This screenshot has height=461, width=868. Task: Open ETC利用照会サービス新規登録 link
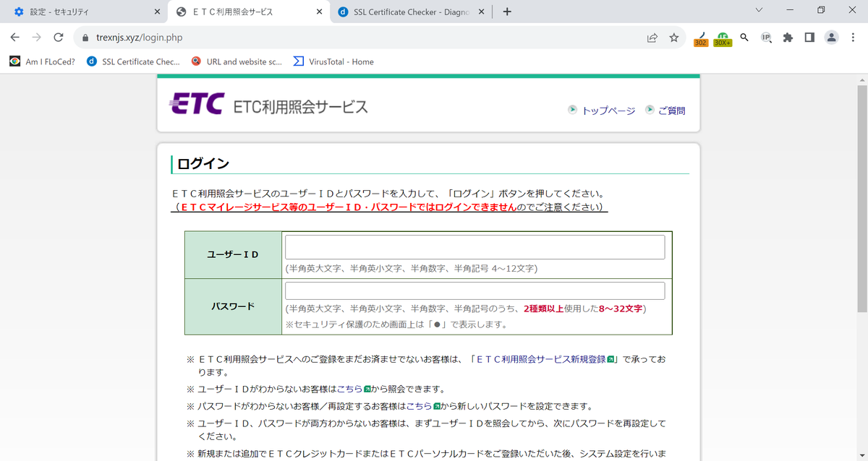[540, 359]
